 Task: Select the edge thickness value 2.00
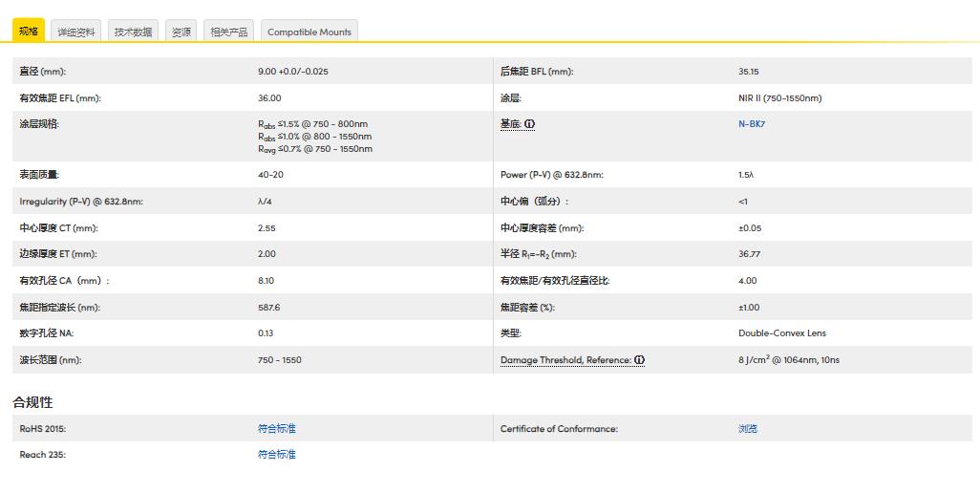pyautogui.click(x=266, y=254)
